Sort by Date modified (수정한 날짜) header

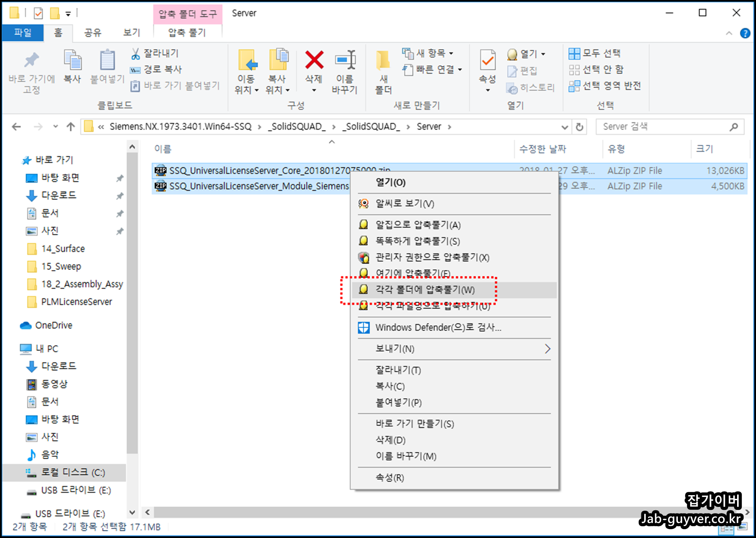point(543,149)
